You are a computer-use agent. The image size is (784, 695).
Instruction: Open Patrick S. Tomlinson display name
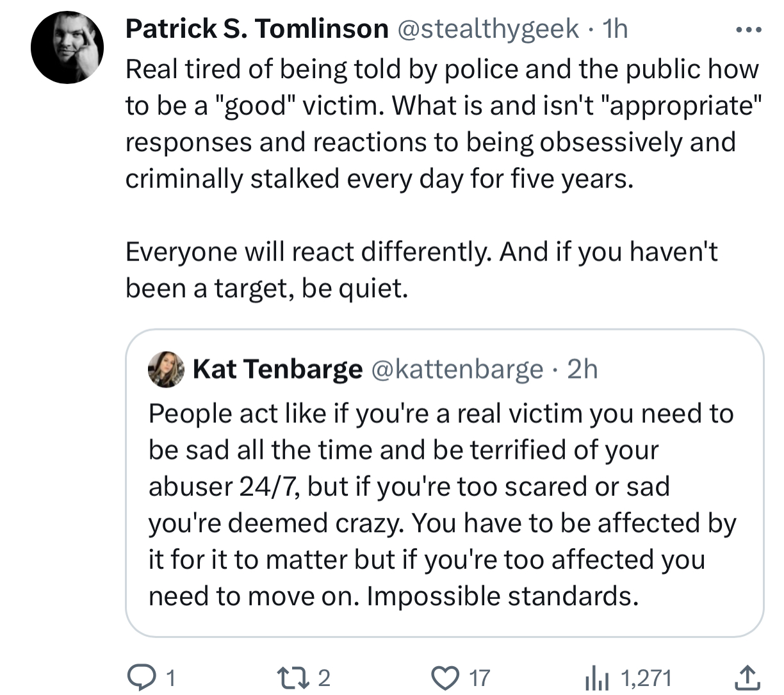pos(257,29)
